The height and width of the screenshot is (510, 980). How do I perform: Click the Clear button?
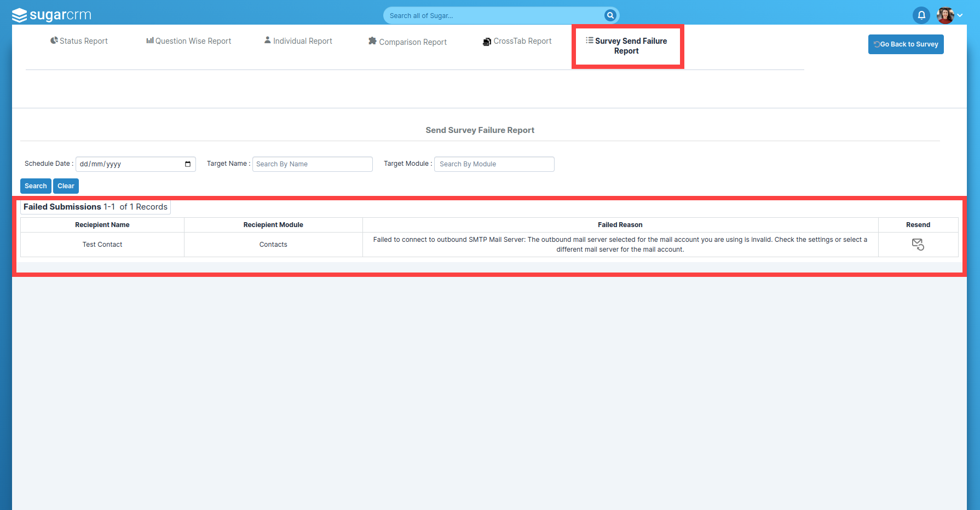(x=66, y=186)
